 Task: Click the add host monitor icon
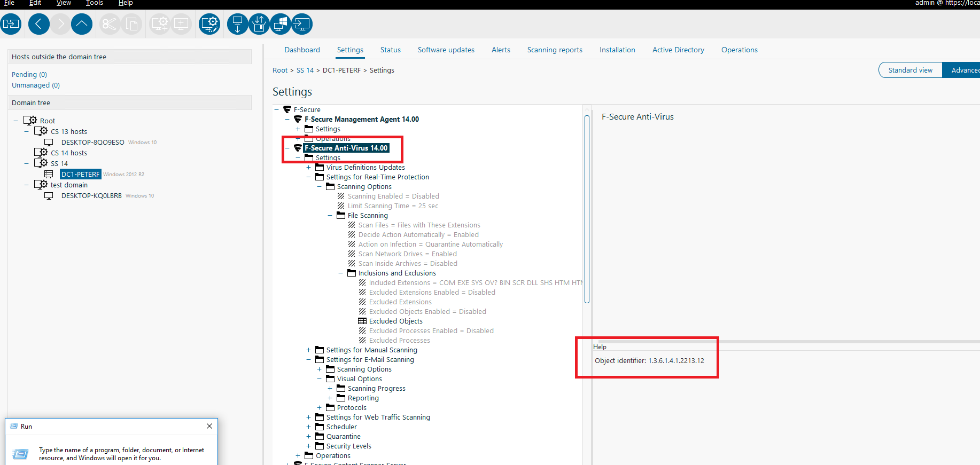(x=181, y=24)
